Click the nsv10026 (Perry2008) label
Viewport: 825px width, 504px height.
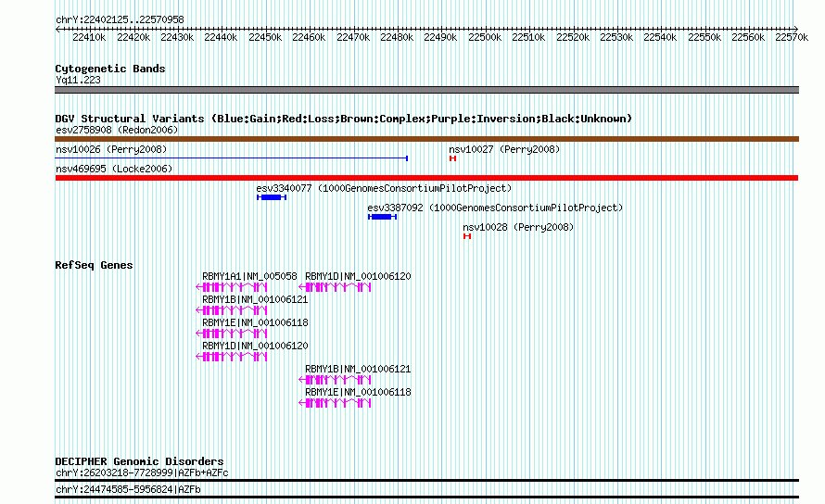point(111,149)
